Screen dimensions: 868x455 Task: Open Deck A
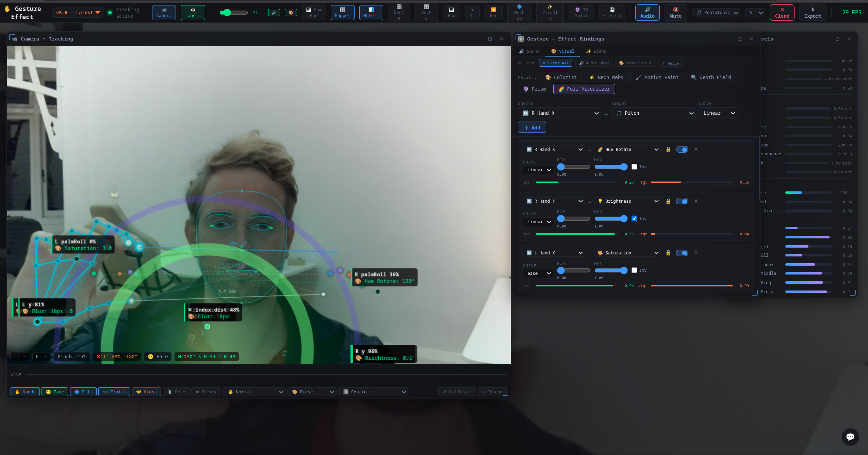click(399, 13)
